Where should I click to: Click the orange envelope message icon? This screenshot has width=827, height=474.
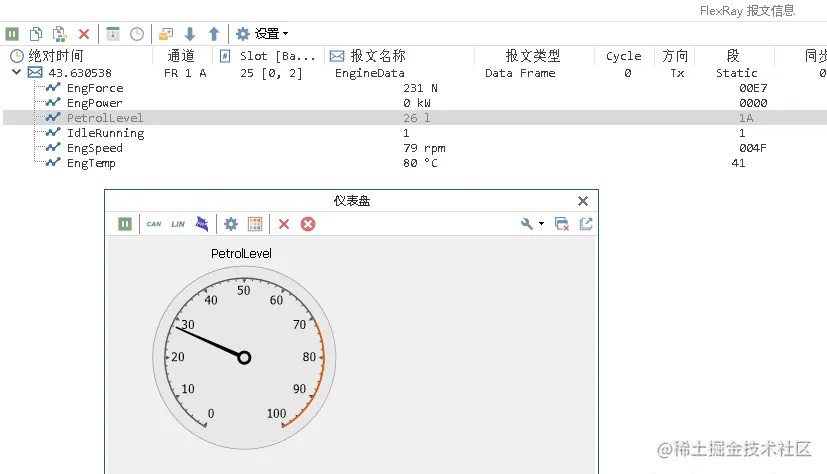pos(166,34)
